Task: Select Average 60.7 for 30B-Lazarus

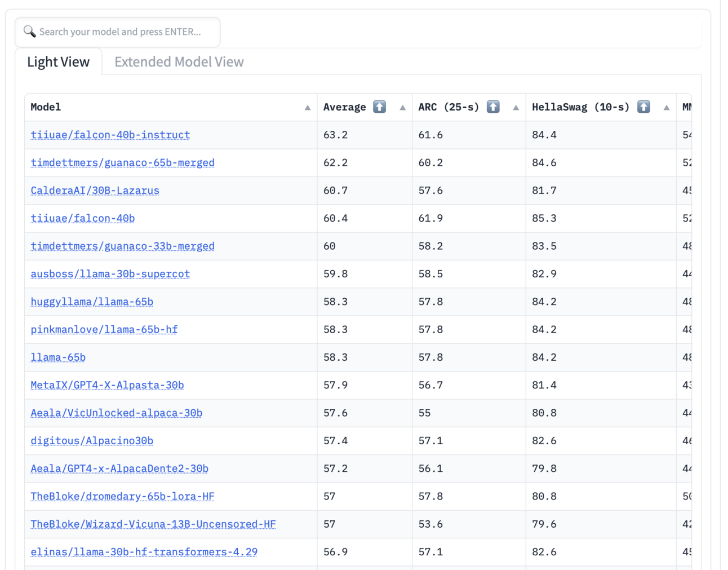Action: [x=335, y=191]
